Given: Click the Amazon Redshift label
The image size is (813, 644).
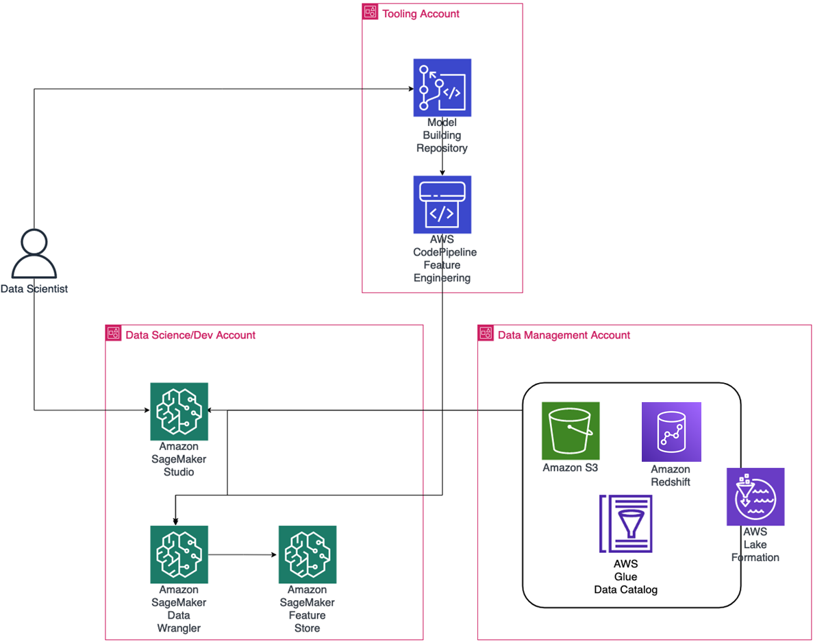Looking at the screenshot, I should click(x=671, y=475).
